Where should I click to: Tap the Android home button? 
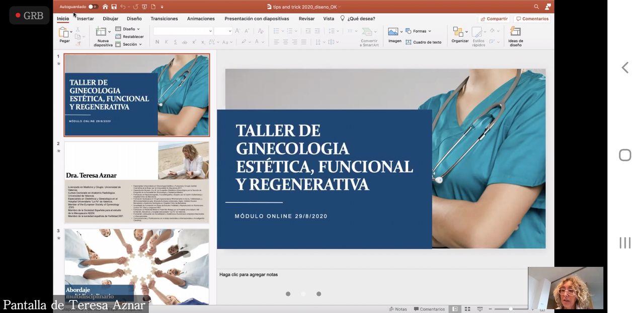tap(625, 155)
